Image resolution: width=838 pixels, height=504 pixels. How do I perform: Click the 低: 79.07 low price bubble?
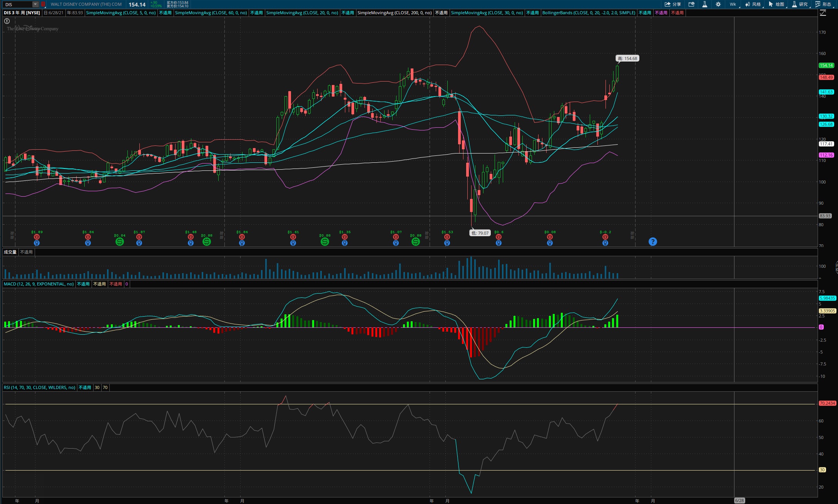tap(480, 233)
